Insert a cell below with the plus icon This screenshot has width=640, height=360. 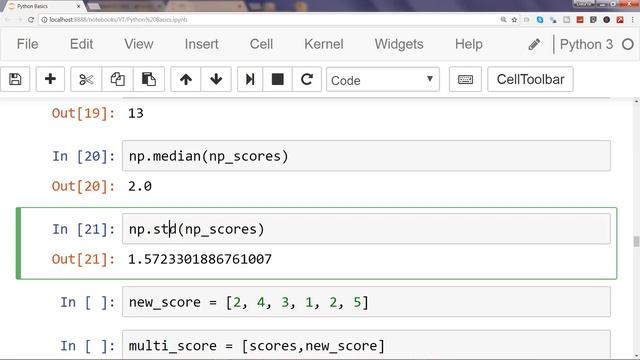coord(50,79)
